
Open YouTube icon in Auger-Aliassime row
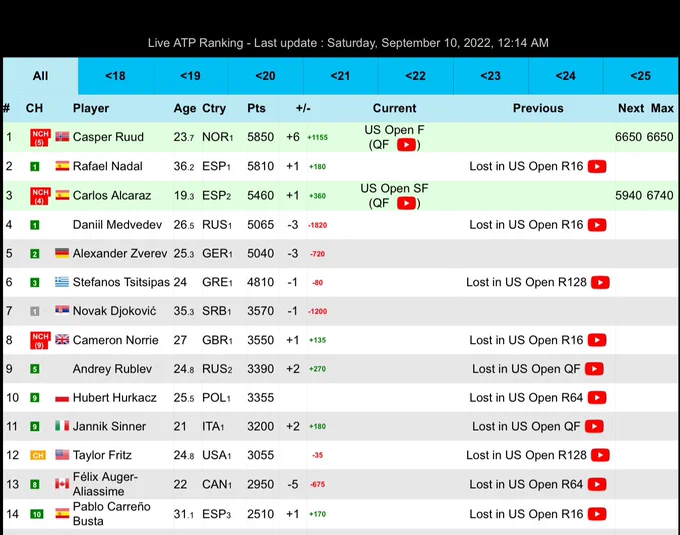click(597, 484)
